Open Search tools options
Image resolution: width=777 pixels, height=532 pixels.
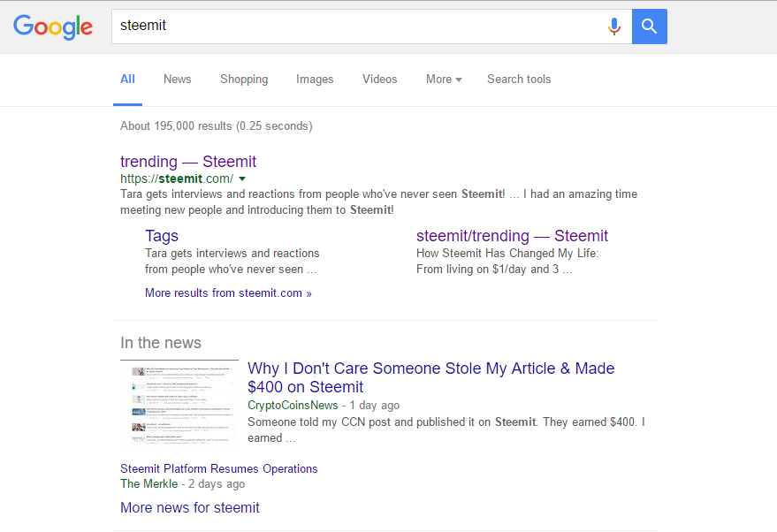(519, 80)
